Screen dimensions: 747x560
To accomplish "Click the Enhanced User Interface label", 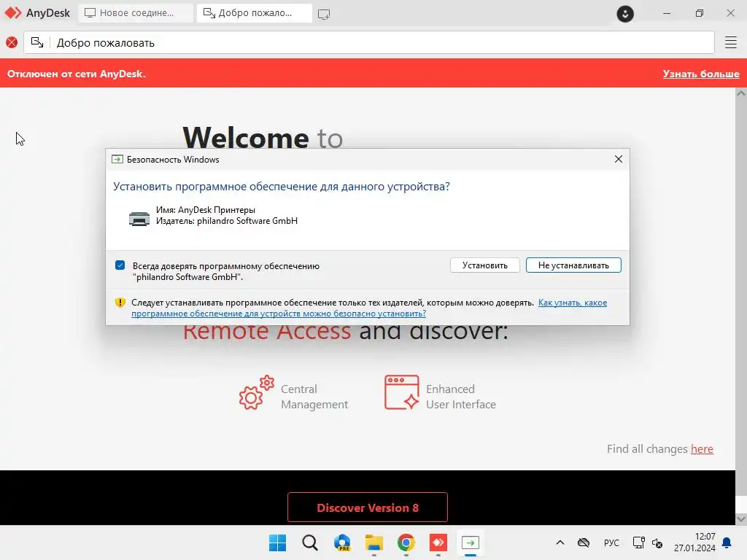I will (x=461, y=397).
